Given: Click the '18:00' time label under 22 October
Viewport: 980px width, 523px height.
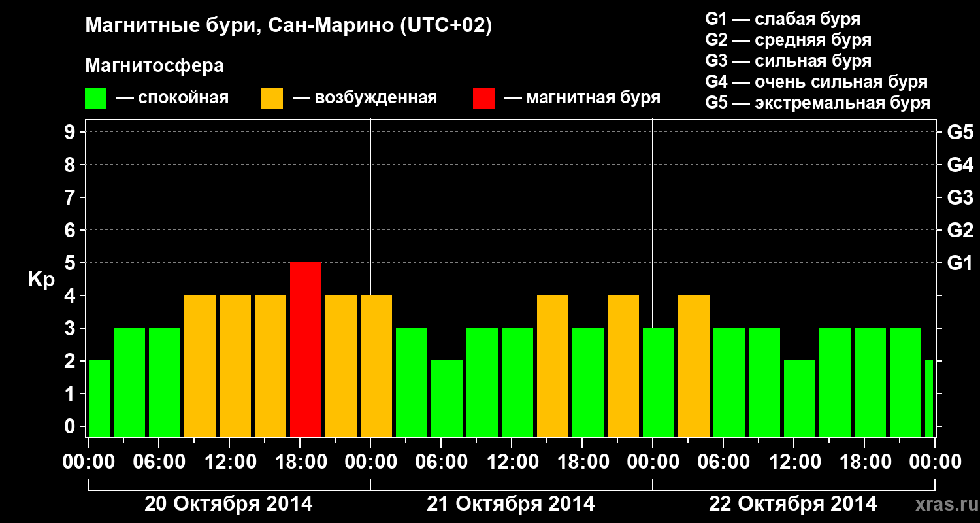Looking at the screenshot, I should coord(864,462).
